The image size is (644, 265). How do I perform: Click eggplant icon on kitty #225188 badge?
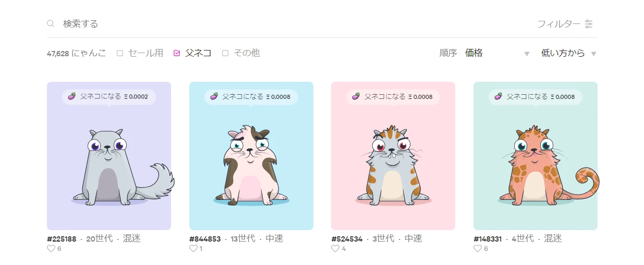71,96
